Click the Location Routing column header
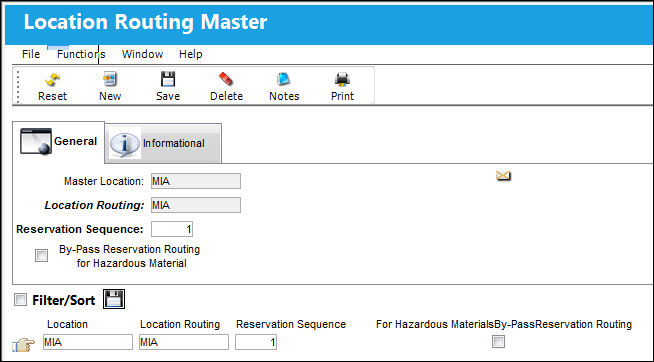654x362 pixels. (x=180, y=324)
